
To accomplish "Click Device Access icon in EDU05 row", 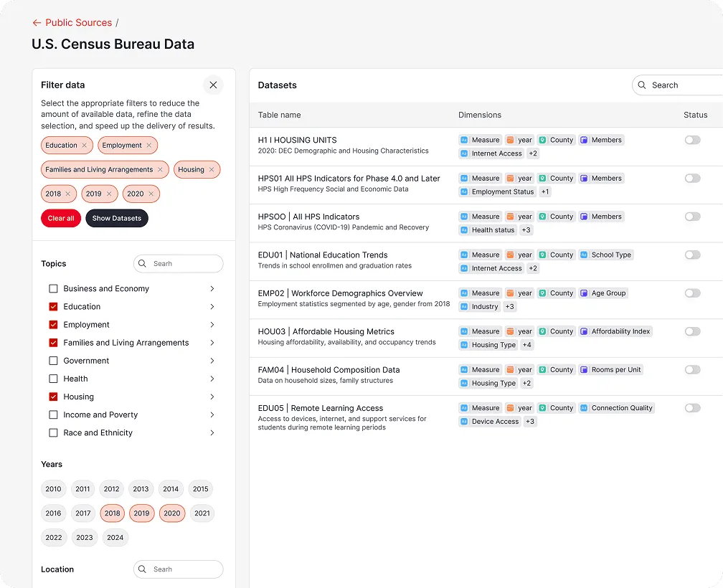I will (464, 421).
